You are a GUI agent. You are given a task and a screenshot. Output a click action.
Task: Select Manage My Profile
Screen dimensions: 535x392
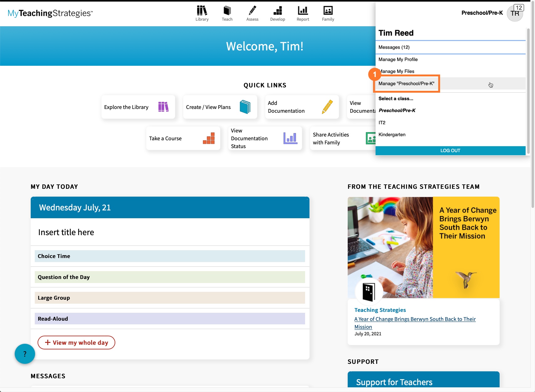tap(398, 59)
